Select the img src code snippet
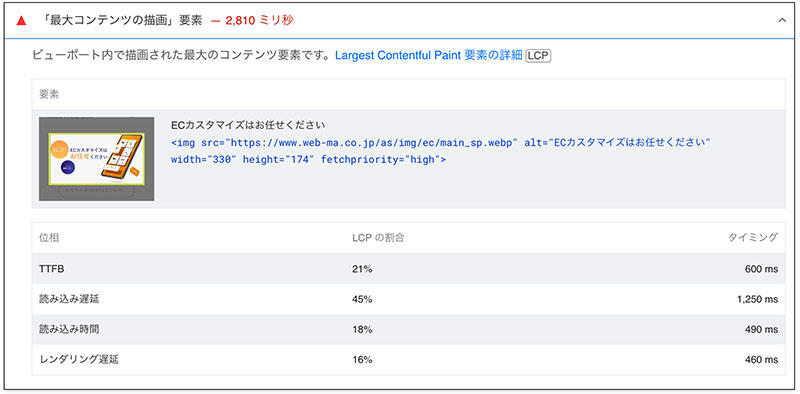The image size is (800, 394). pyautogui.click(x=441, y=151)
